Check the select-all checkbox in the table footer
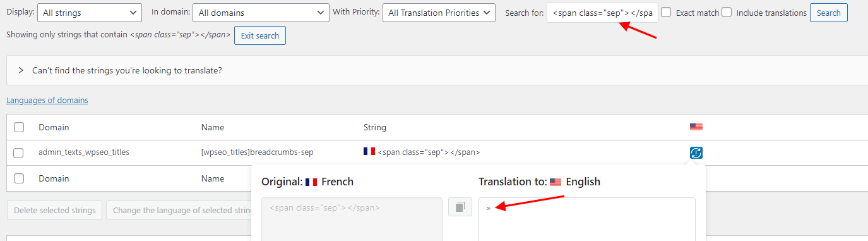Viewport: 868px width, 241px height. [18, 178]
